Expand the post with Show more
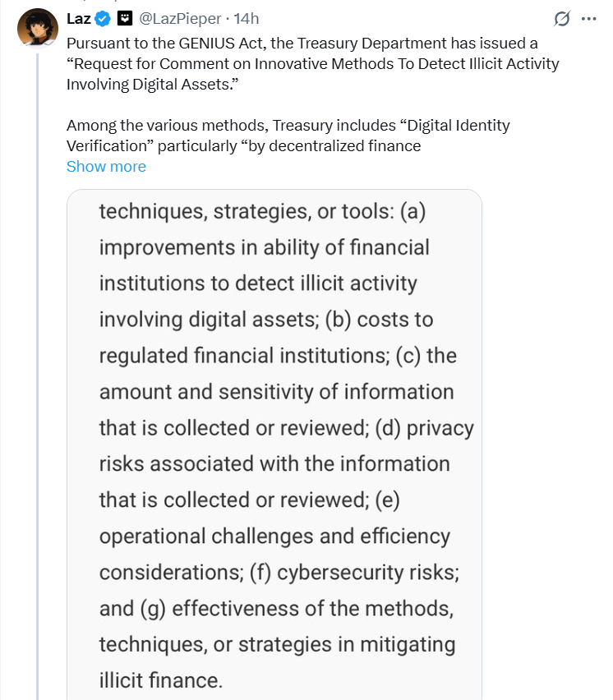The height and width of the screenshot is (700, 613). [x=106, y=166]
